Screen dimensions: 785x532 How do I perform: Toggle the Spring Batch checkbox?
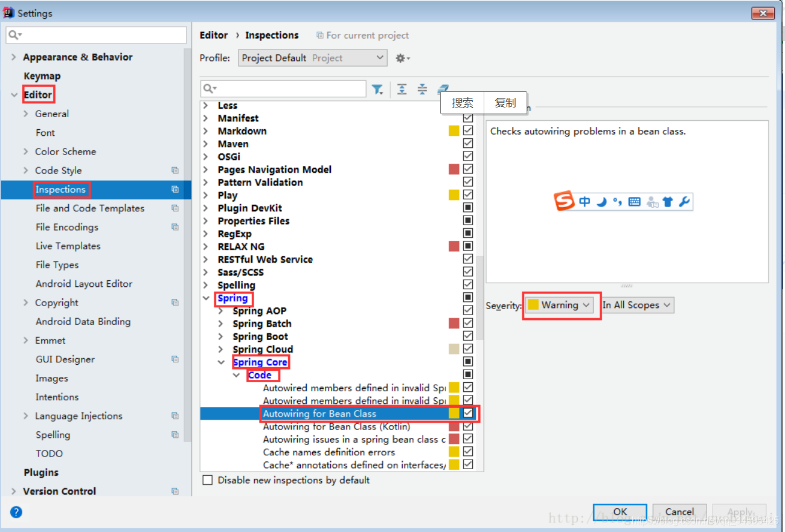[468, 323]
